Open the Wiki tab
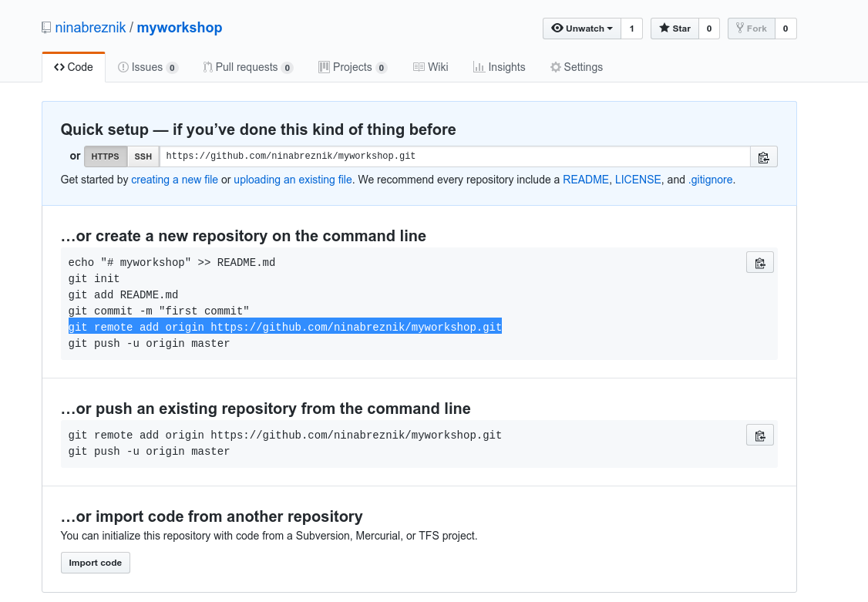The image size is (868, 602). [431, 68]
